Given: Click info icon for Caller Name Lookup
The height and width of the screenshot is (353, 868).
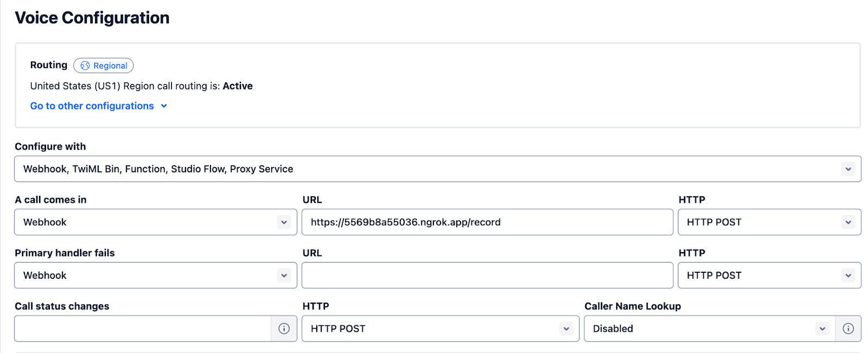Looking at the screenshot, I should pyautogui.click(x=848, y=329).
